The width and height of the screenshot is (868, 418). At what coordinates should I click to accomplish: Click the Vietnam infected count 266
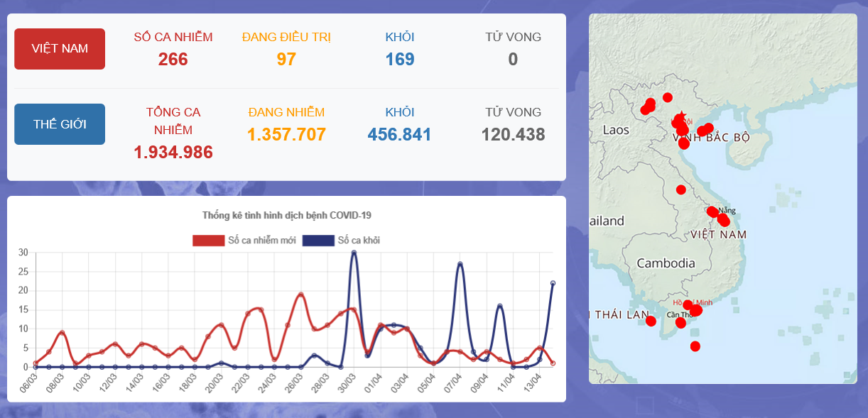pos(173,59)
